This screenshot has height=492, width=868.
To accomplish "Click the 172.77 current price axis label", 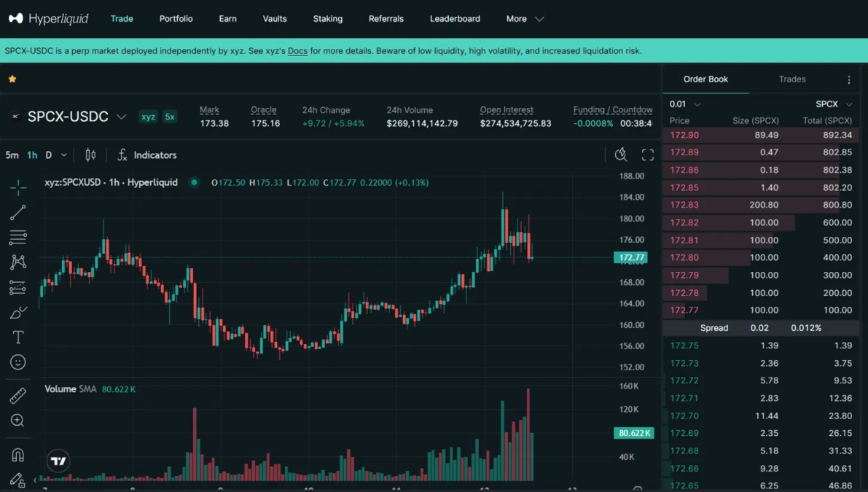I will [x=631, y=257].
